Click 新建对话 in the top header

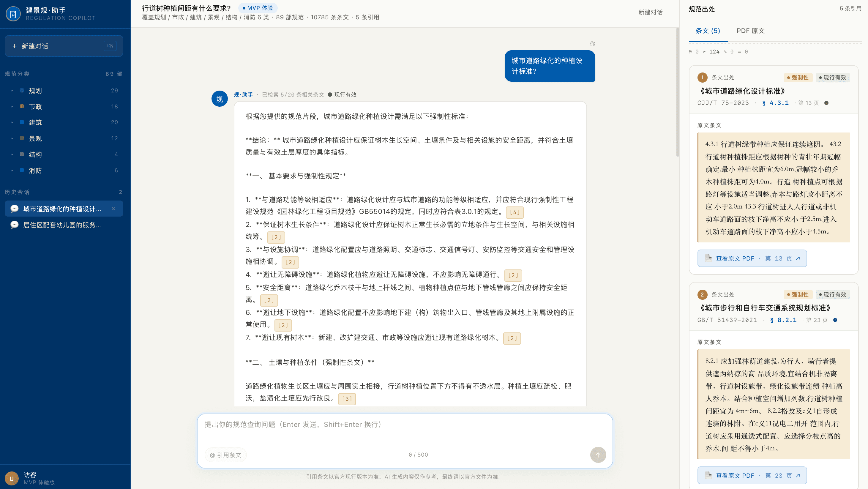click(650, 12)
